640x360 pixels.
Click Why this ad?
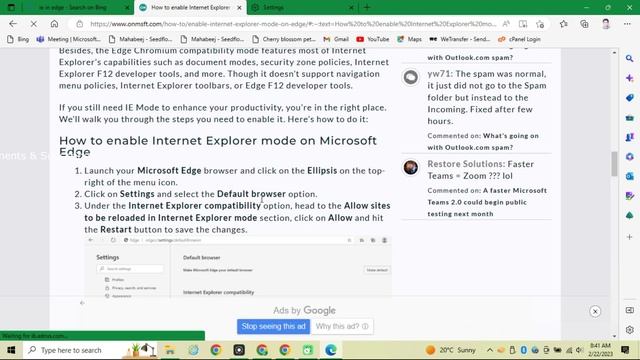342,327
